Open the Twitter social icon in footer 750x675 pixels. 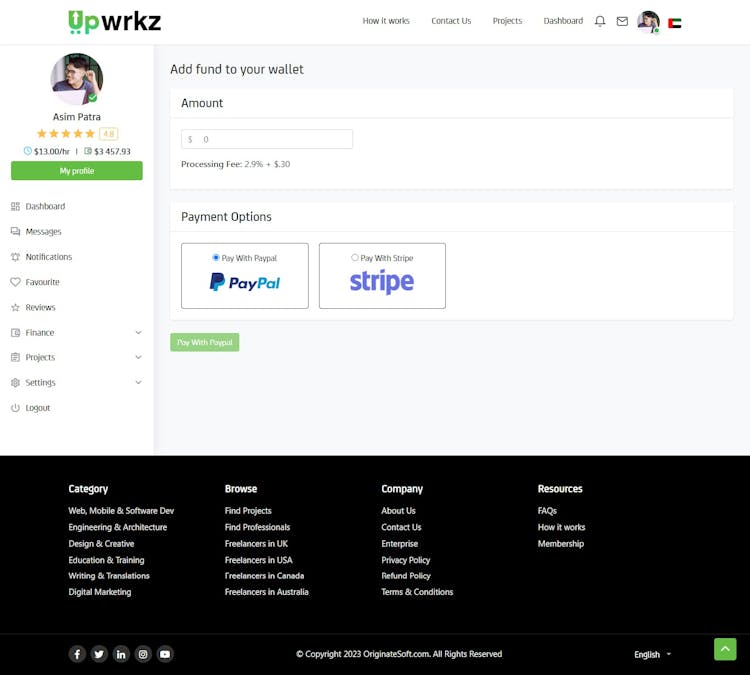click(x=99, y=654)
